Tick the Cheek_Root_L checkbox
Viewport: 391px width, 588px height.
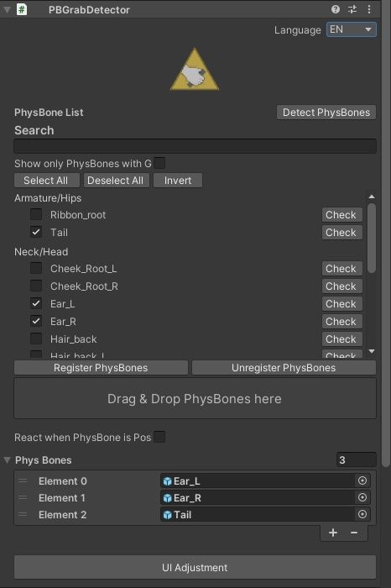coord(36,268)
